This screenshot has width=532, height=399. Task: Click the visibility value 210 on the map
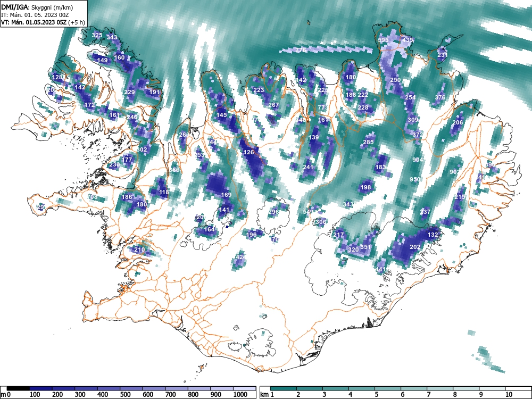(139, 250)
